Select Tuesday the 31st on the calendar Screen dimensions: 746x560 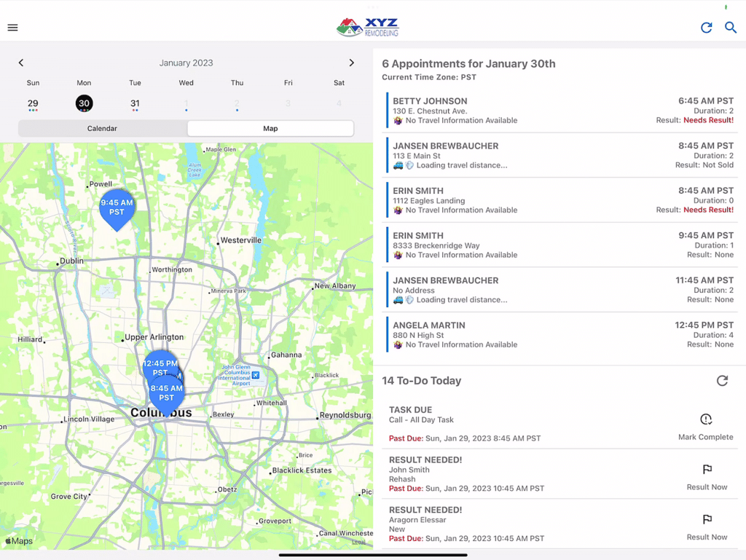tap(135, 103)
